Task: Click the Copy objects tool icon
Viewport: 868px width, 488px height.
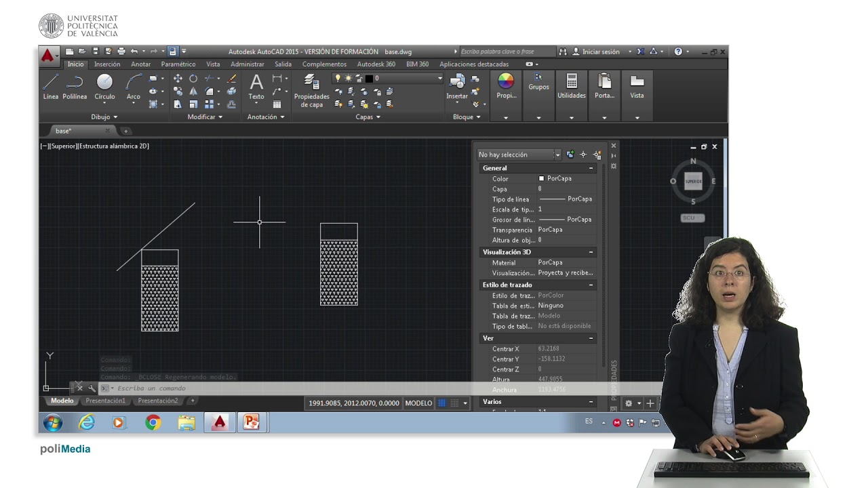Action: 178,91
